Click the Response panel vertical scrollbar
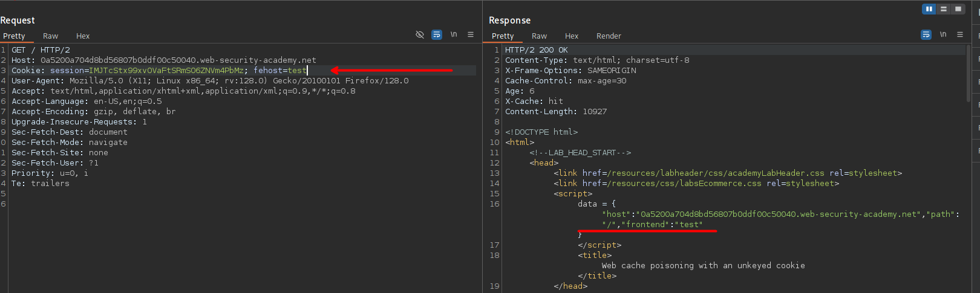980x293 pixels. click(969, 72)
